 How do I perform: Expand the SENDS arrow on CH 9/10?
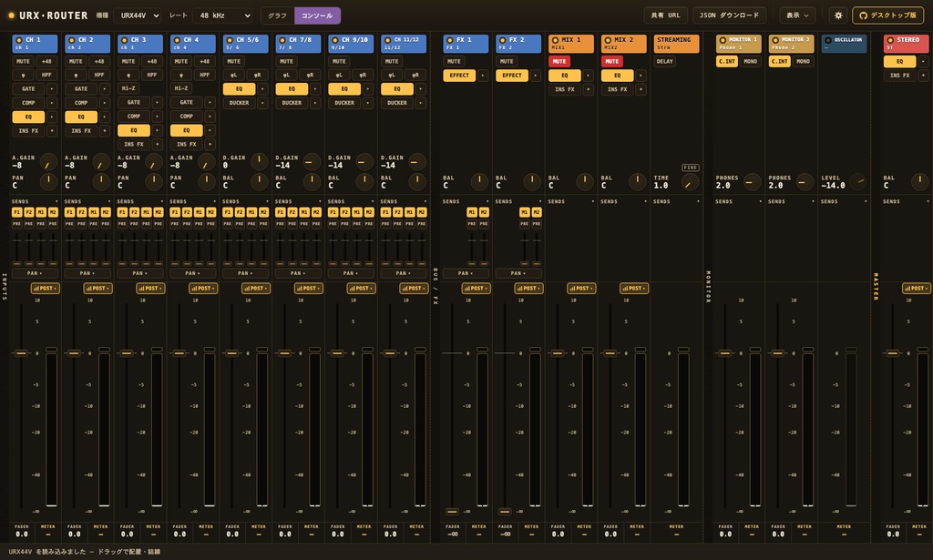click(x=373, y=201)
